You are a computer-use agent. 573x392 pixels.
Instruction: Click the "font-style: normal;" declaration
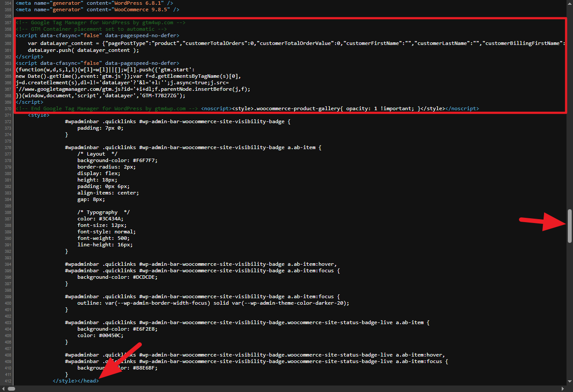pos(107,232)
